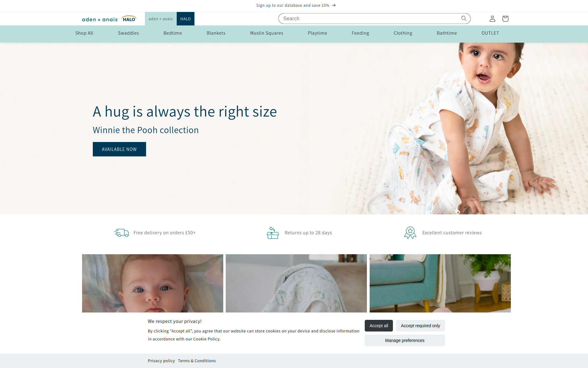
Task: Open the Muslin Squares menu
Action: coord(266,33)
